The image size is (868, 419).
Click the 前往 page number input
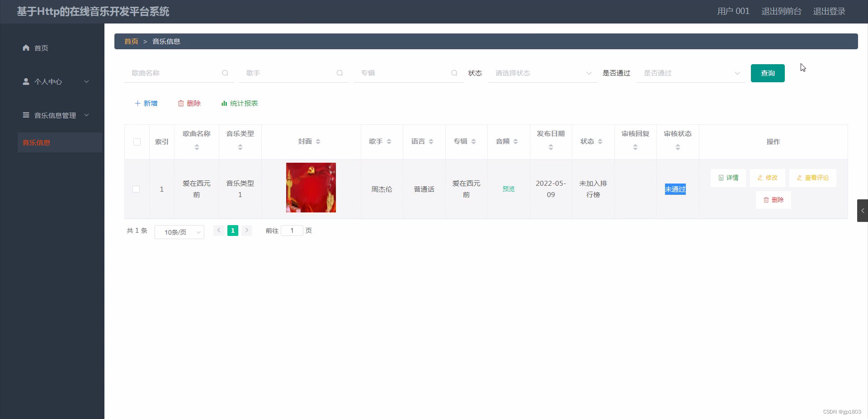point(292,231)
